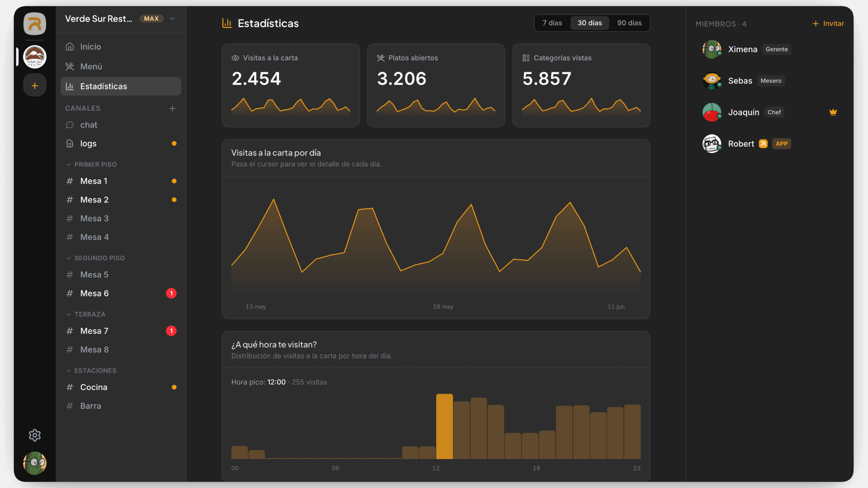Open the settings gear icon
Screen dimensions: 868x488
[x=35, y=435]
